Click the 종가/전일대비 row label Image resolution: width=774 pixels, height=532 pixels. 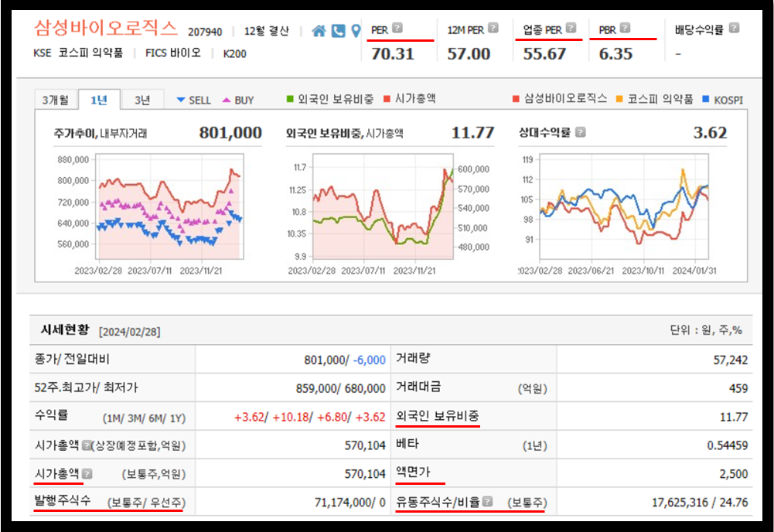click(72, 359)
